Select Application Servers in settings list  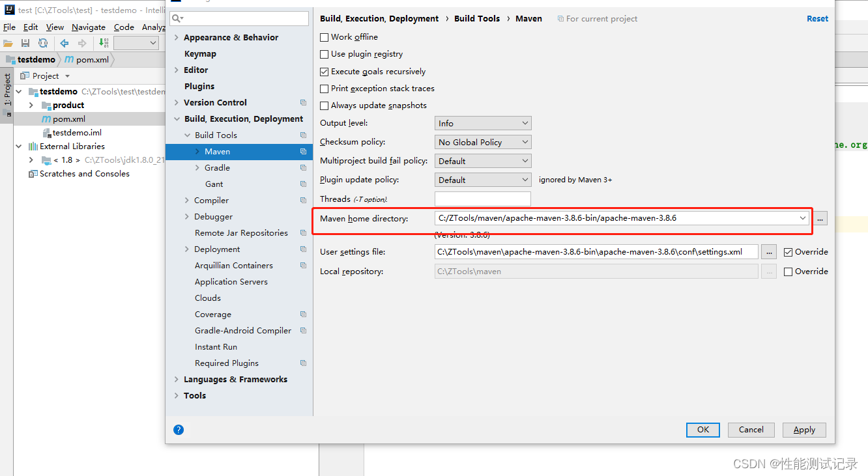coord(231,282)
